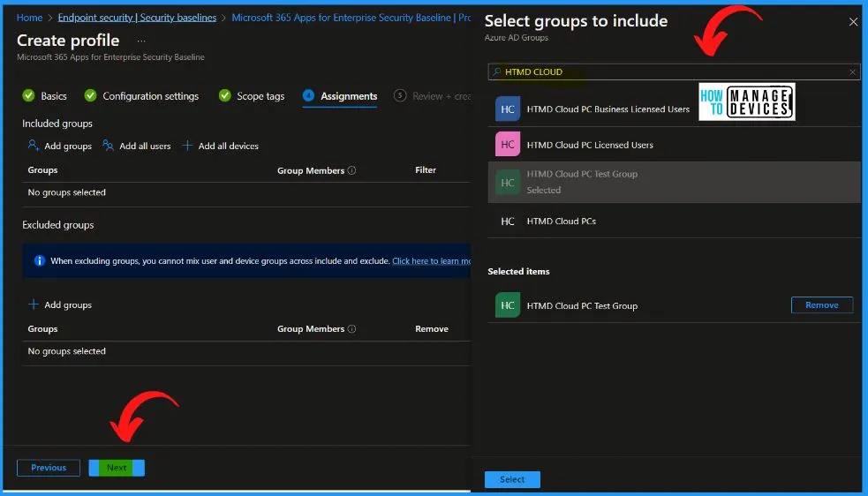The height and width of the screenshot is (496, 868).
Task: Switch to the Basics step
Action: click(x=45, y=96)
